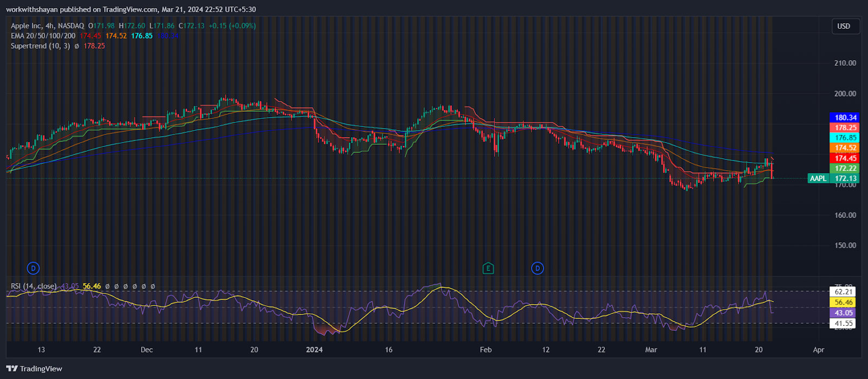Click the Supertrend 178.25 value in legend

(x=94, y=46)
